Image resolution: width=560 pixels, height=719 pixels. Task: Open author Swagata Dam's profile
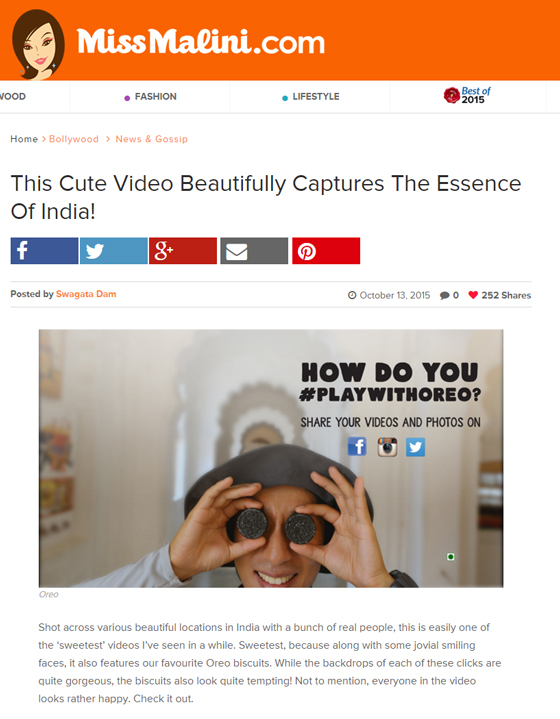tap(86, 294)
